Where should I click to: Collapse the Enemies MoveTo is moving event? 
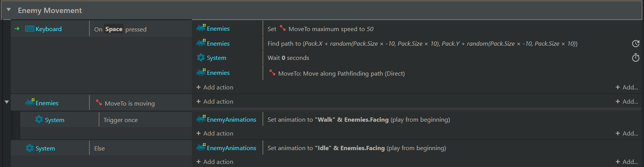(7, 102)
